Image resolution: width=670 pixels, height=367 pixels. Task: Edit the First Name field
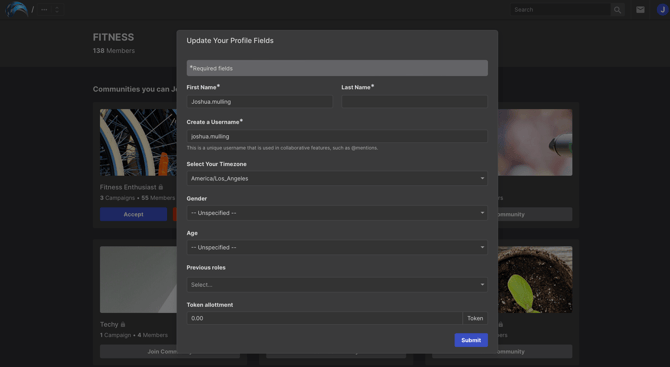[x=259, y=102]
